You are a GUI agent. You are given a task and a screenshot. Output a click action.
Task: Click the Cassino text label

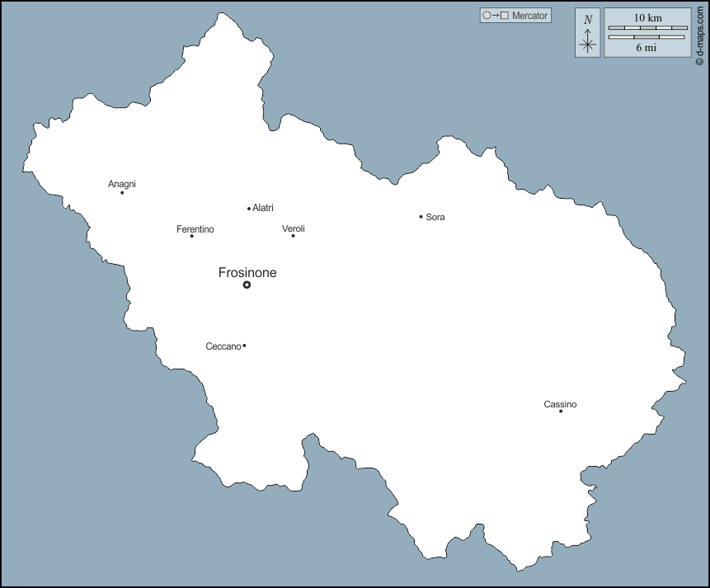click(560, 404)
